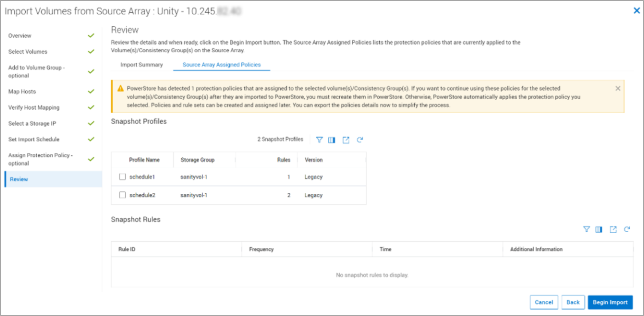
Task: Click the Back button
Action: (573, 302)
